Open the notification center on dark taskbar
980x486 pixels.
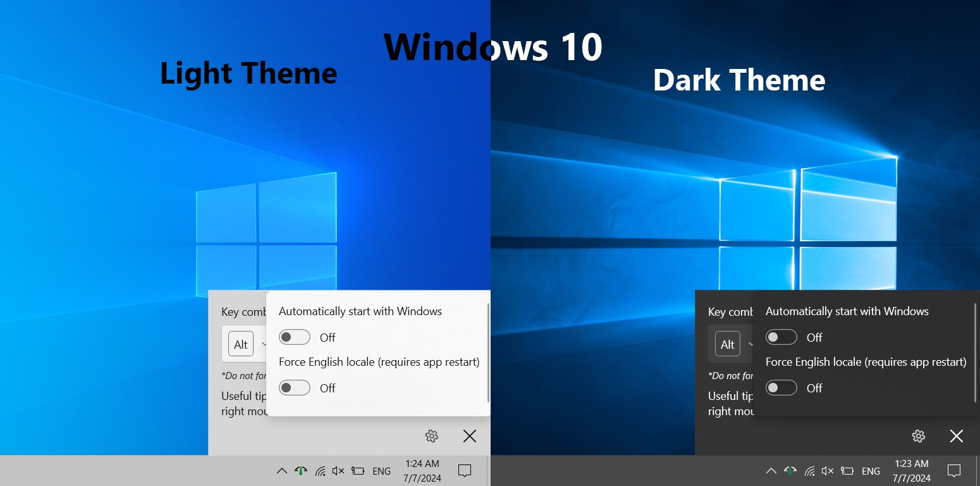(954, 471)
